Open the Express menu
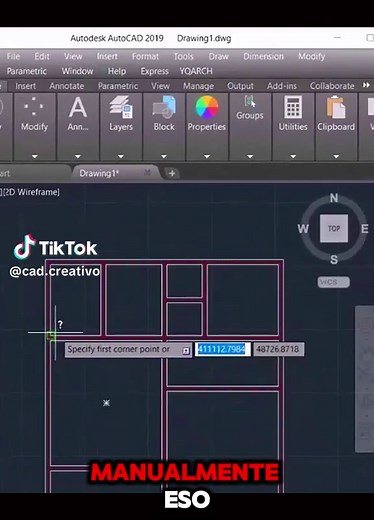Image resolution: width=374 pixels, height=520 pixels. (x=154, y=71)
